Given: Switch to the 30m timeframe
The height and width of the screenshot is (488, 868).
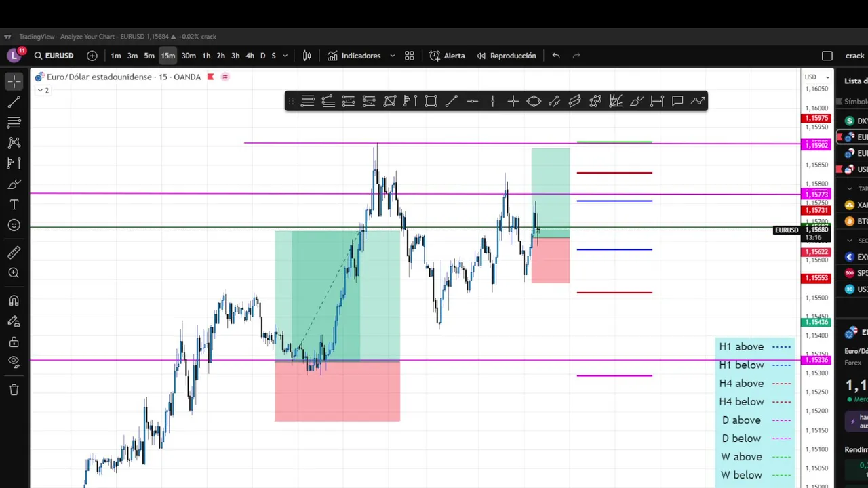Looking at the screenshot, I should coord(189,56).
